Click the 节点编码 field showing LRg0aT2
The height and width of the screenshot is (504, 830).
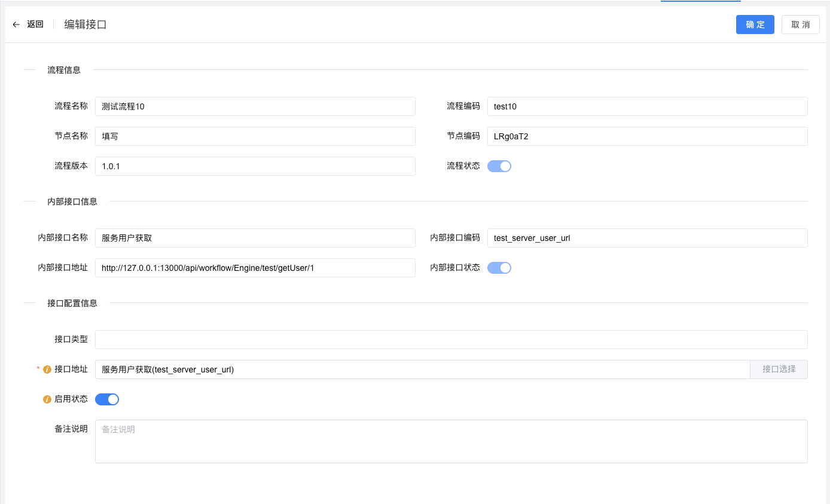pos(647,136)
